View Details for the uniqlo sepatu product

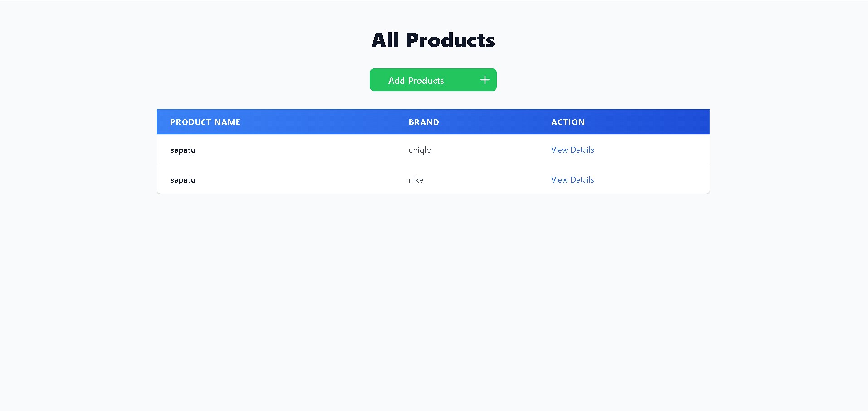pyautogui.click(x=572, y=150)
